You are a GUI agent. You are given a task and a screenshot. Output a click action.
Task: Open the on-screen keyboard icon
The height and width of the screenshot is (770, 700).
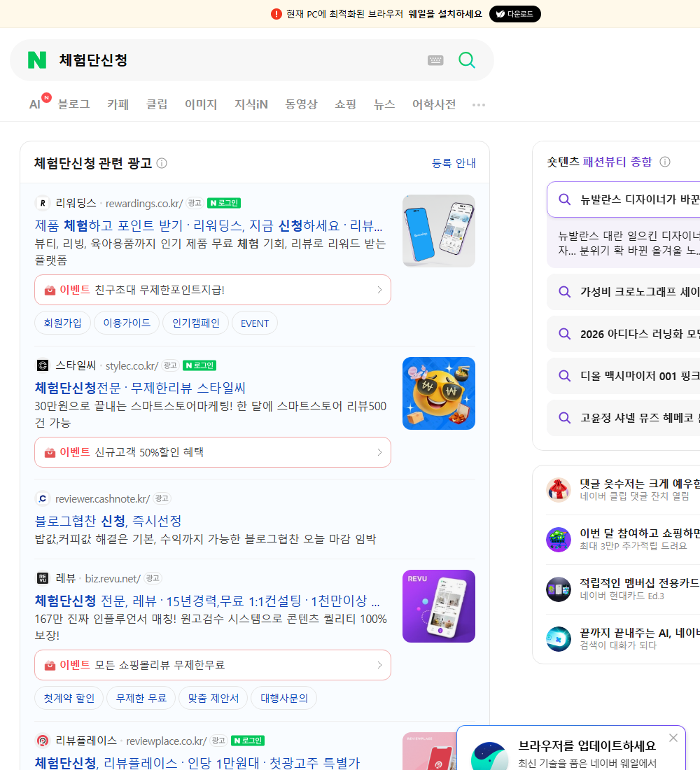click(x=435, y=60)
